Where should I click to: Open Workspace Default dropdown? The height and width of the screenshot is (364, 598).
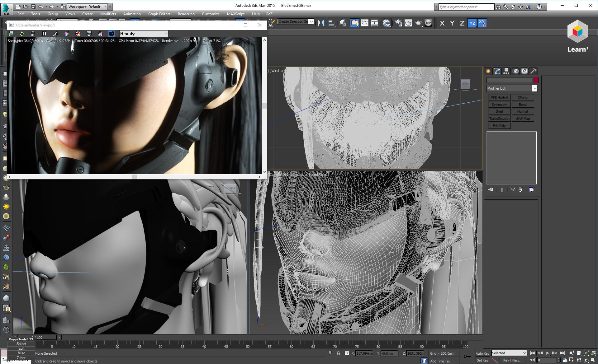pos(88,7)
